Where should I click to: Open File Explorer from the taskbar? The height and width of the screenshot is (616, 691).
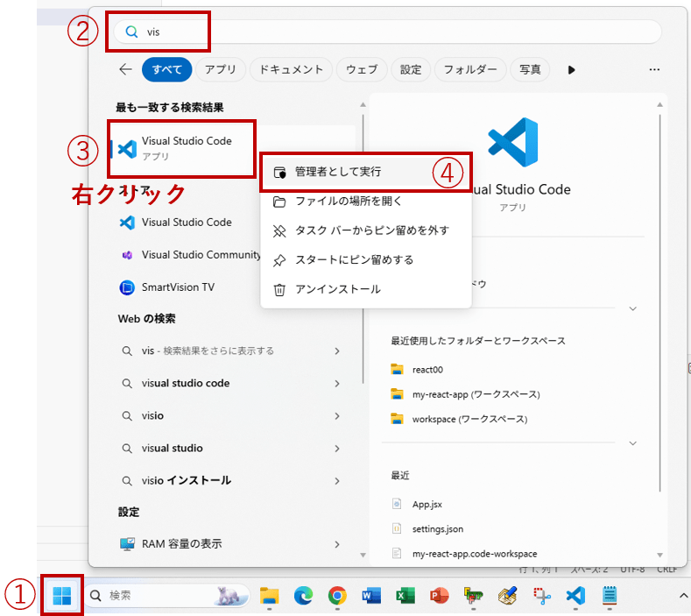click(269, 596)
